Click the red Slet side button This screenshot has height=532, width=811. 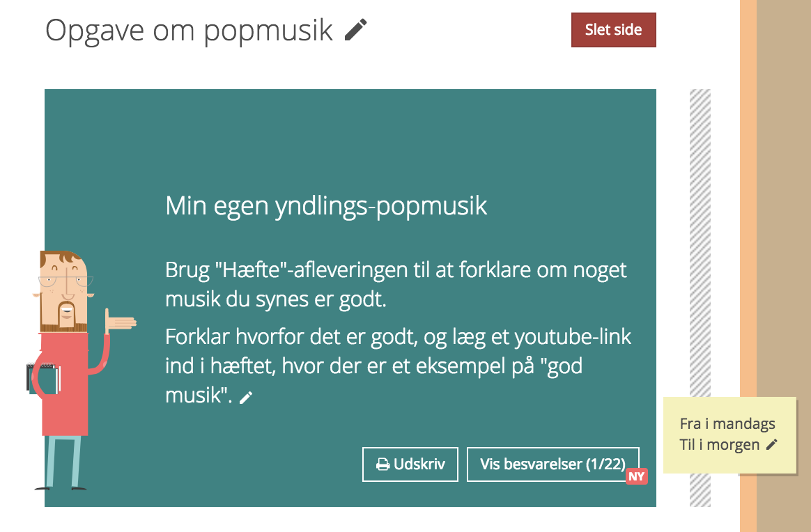coord(613,30)
